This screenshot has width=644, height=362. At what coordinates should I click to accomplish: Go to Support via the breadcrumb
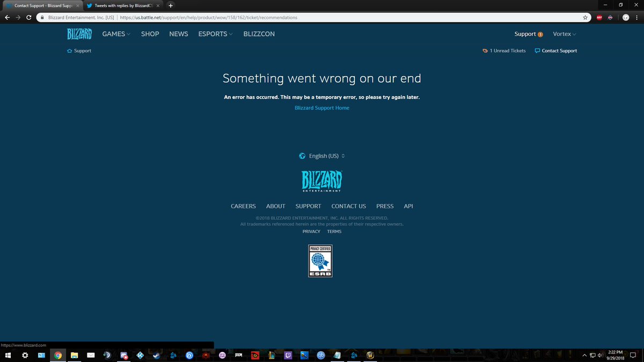(79, 51)
